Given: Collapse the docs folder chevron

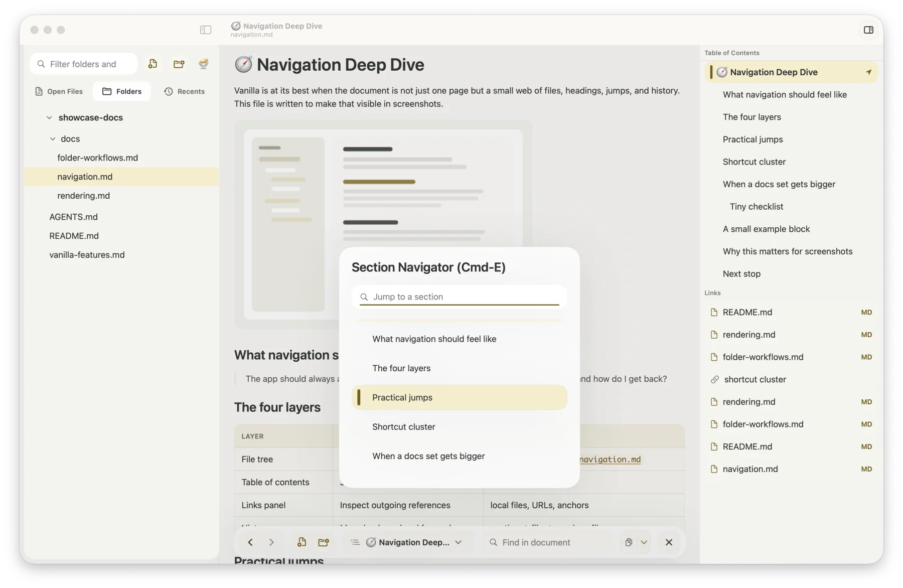Looking at the screenshot, I should coord(53,139).
